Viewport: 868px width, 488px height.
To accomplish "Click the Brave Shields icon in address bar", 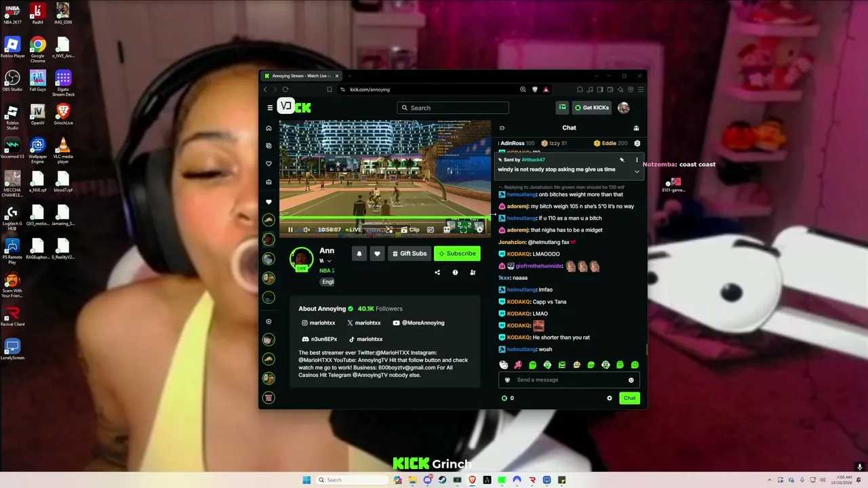I will 534,89.
